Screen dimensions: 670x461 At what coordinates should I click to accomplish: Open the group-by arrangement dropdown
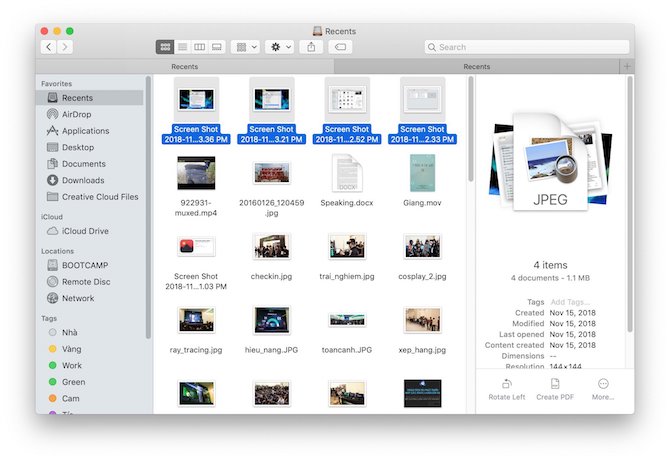(246, 47)
